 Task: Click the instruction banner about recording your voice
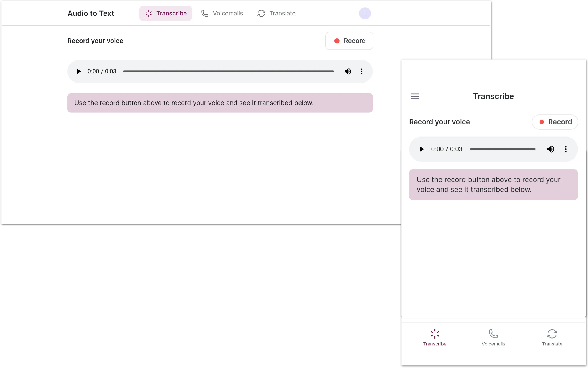pyautogui.click(x=220, y=103)
